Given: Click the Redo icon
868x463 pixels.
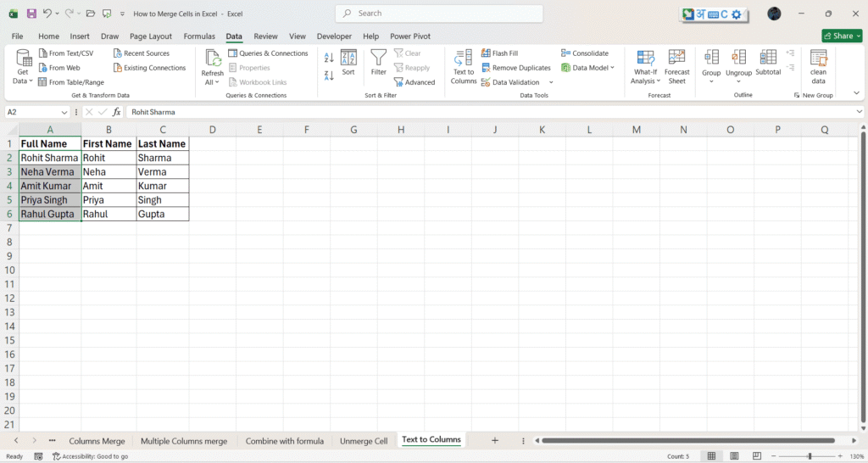Looking at the screenshot, I should coord(70,14).
